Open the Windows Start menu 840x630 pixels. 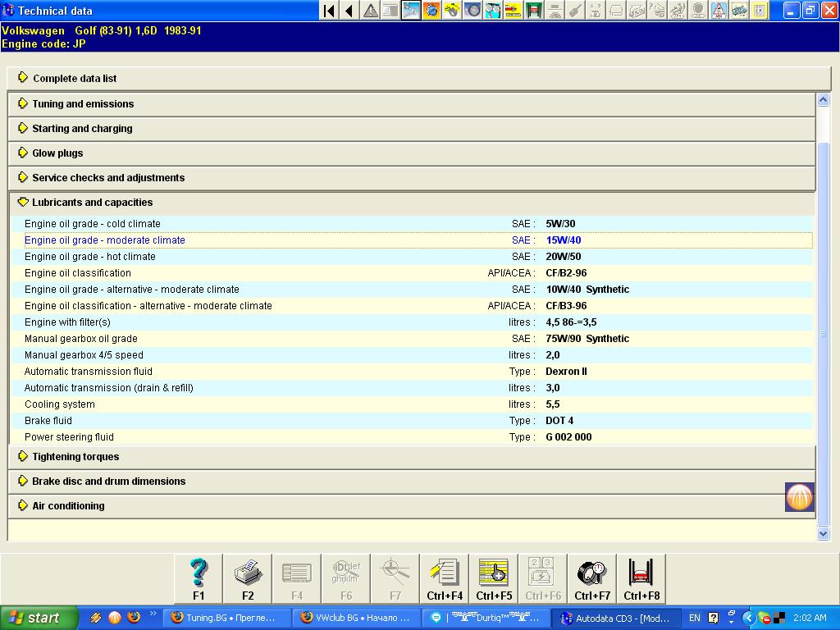pos(39,618)
